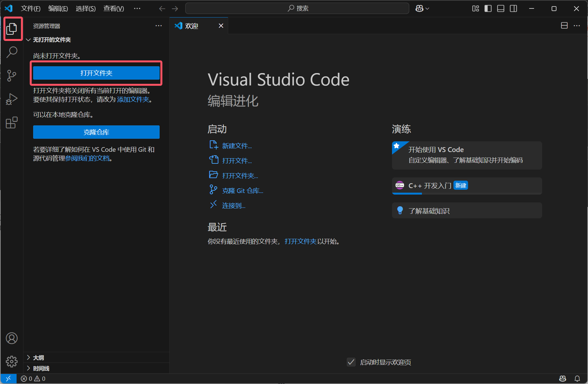Click the VS Code logo in title bar
The width and height of the screenshot is (588, 384).
tap(9, 8)
